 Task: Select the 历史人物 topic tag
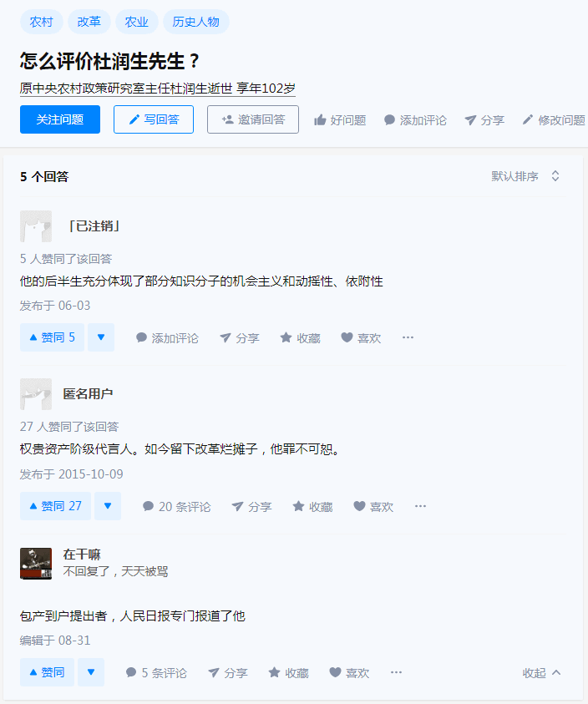(195, 22)
